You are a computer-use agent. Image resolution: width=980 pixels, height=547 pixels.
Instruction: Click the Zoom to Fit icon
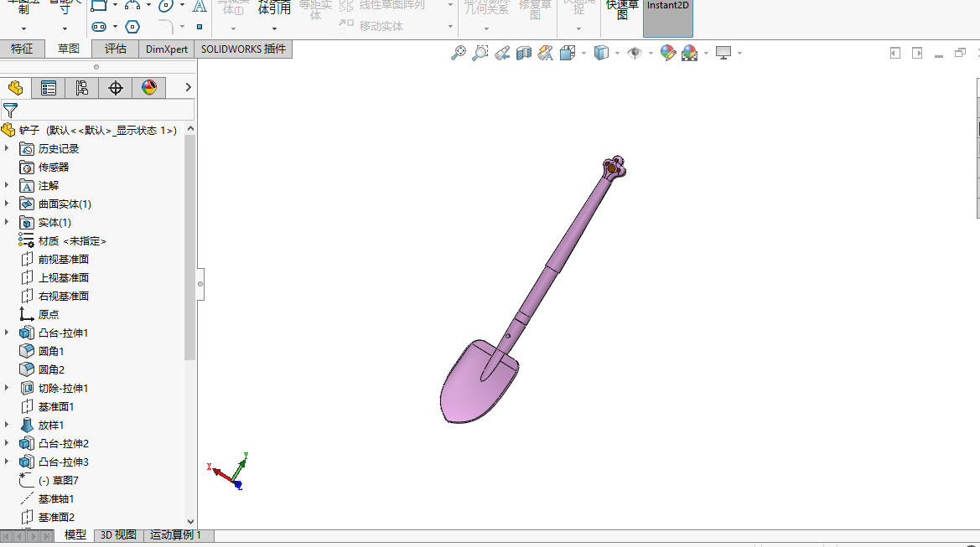[458, 53]
